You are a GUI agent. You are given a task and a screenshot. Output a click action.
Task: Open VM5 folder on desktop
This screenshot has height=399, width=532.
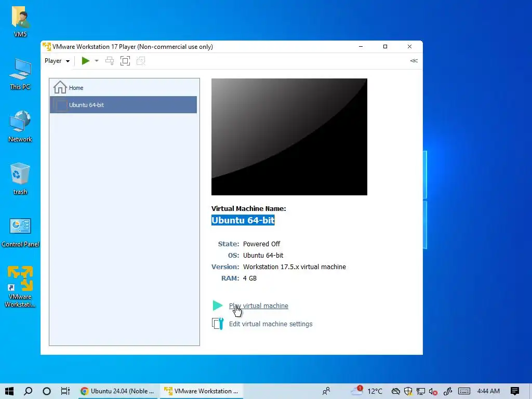pos(20,21)
